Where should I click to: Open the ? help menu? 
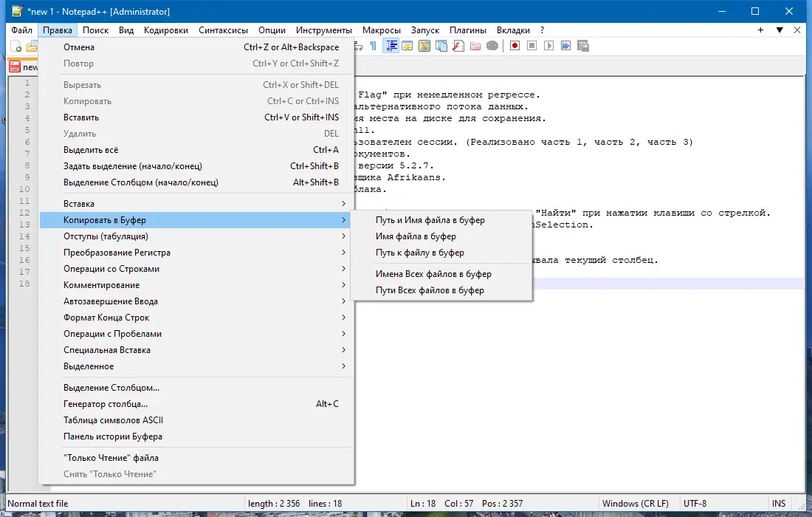543,30
